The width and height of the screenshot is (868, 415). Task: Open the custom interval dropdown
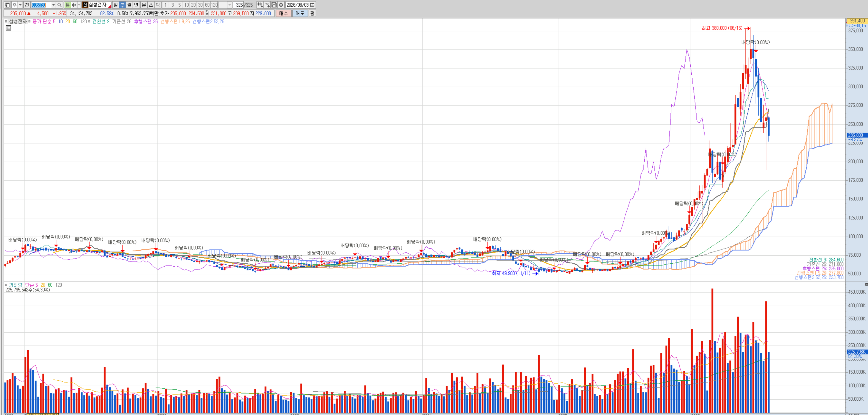pyautogui.click(x=229, y=5)
